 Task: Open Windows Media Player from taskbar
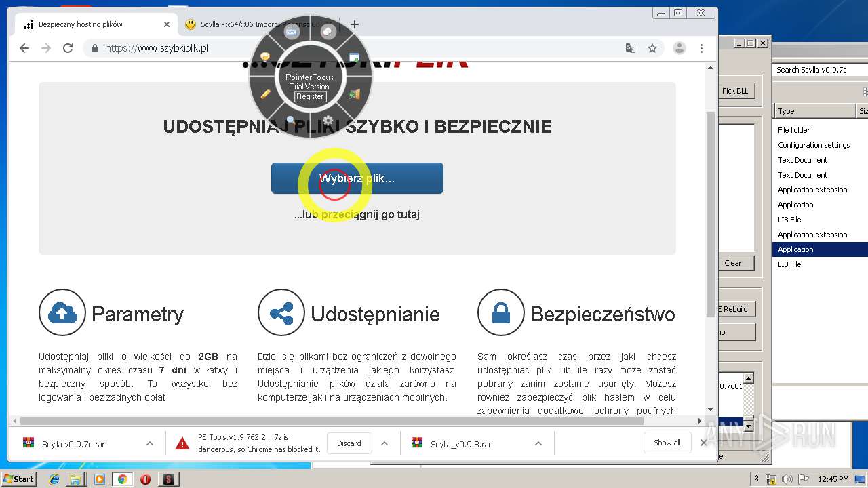(100, 479)
